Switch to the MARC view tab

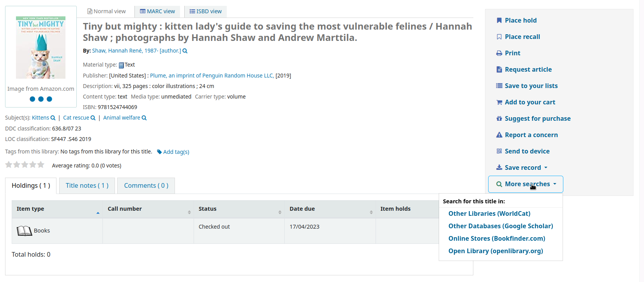click(x=157, y=11)
